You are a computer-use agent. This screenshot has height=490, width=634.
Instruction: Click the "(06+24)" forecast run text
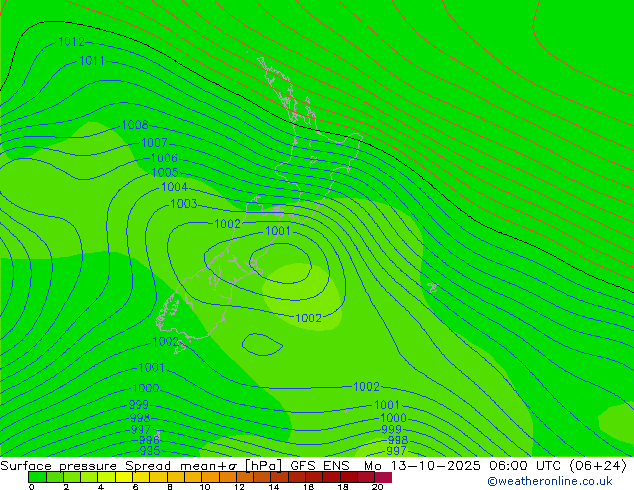coord(598,466)
